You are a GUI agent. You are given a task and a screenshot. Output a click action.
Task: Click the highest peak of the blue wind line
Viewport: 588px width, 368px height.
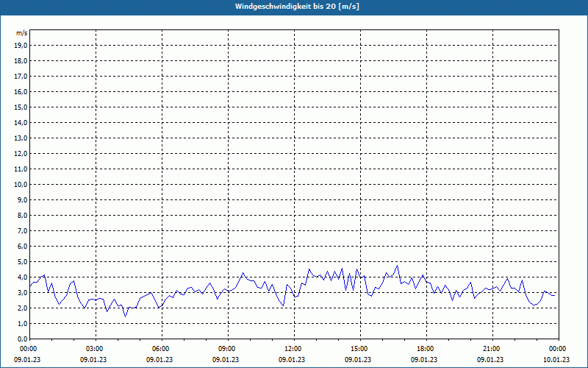[397, 265]
